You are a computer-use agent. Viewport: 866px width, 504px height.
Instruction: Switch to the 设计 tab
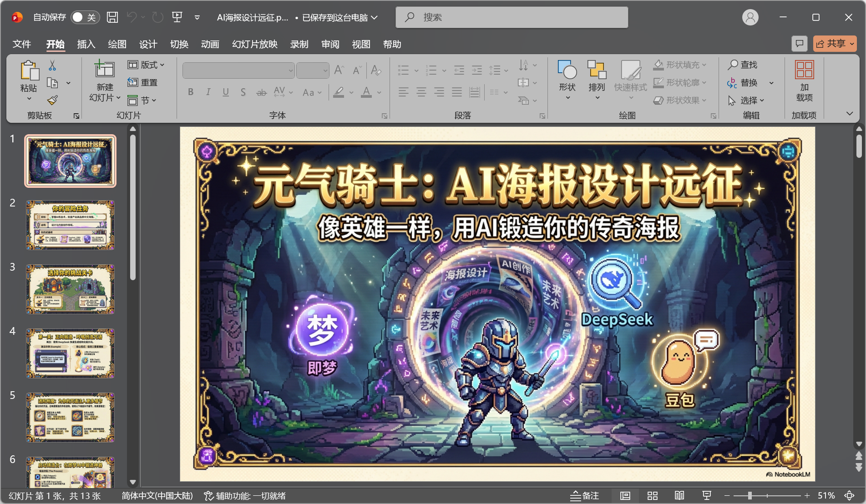[x=148, y=44]
